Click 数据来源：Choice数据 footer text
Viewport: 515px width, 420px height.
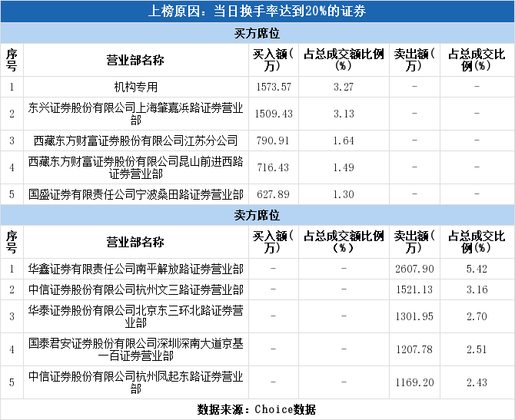click(257, 409)
